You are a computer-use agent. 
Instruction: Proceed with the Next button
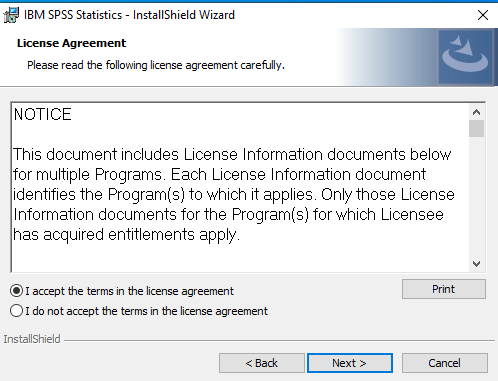coord(350,363)
